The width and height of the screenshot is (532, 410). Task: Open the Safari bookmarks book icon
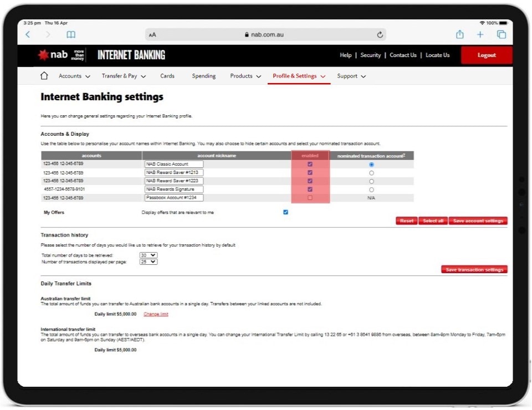coord(71,34)
